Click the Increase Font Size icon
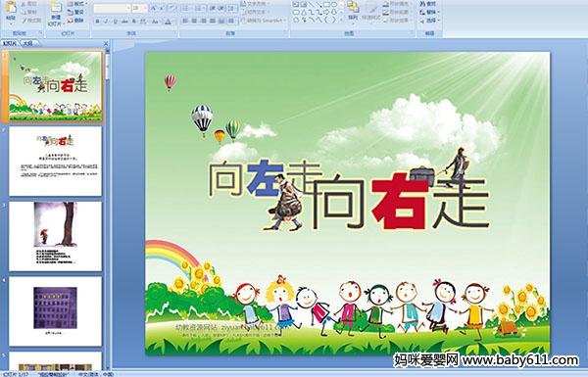This screenshot has width=588, height=377. 154,8
